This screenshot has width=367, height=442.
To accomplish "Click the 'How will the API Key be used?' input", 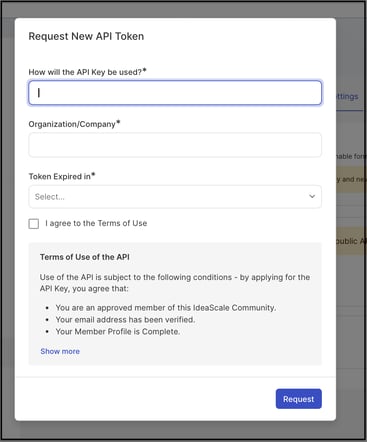I will [175, 93].
